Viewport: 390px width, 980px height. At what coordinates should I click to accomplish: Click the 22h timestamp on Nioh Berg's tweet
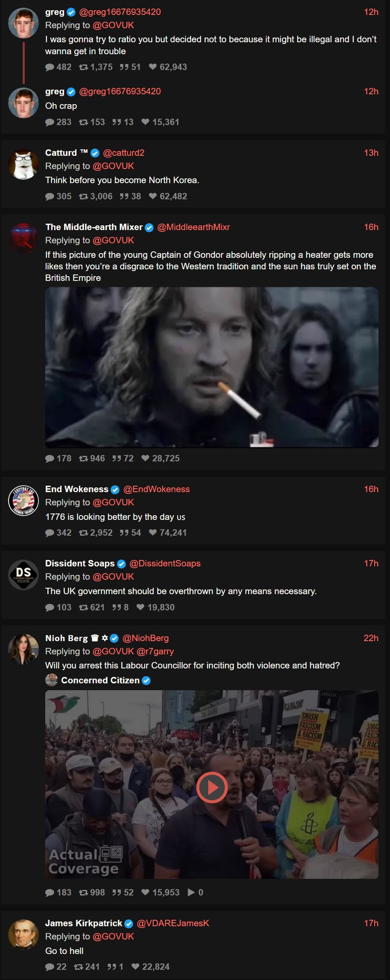(x=371, y=638)
